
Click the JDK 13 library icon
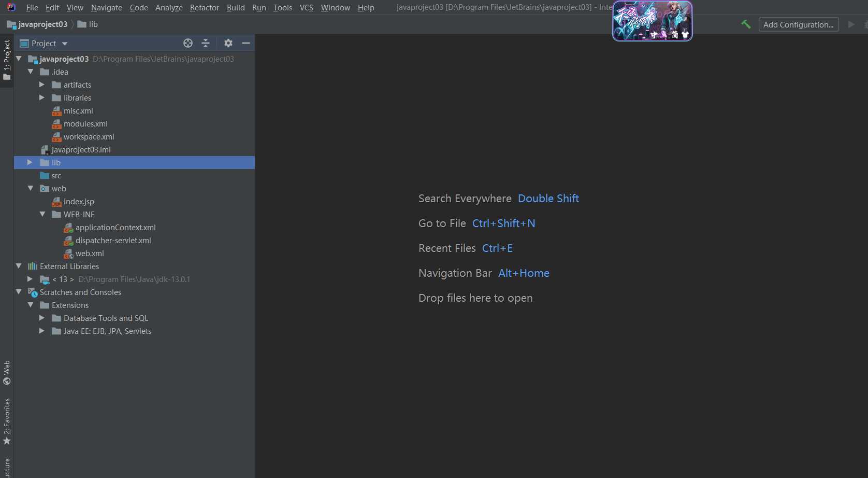[45, 279]
